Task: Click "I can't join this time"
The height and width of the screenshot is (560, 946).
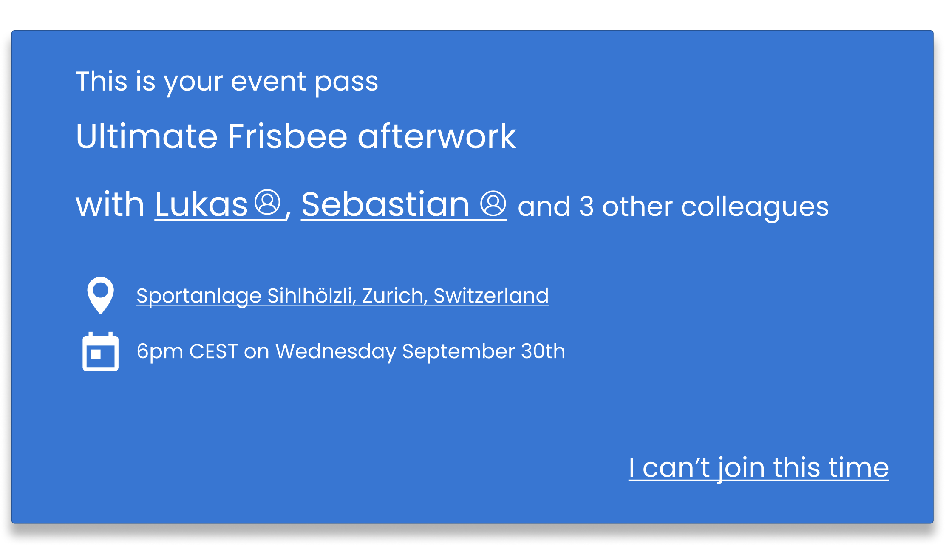Action: [759, 467]
